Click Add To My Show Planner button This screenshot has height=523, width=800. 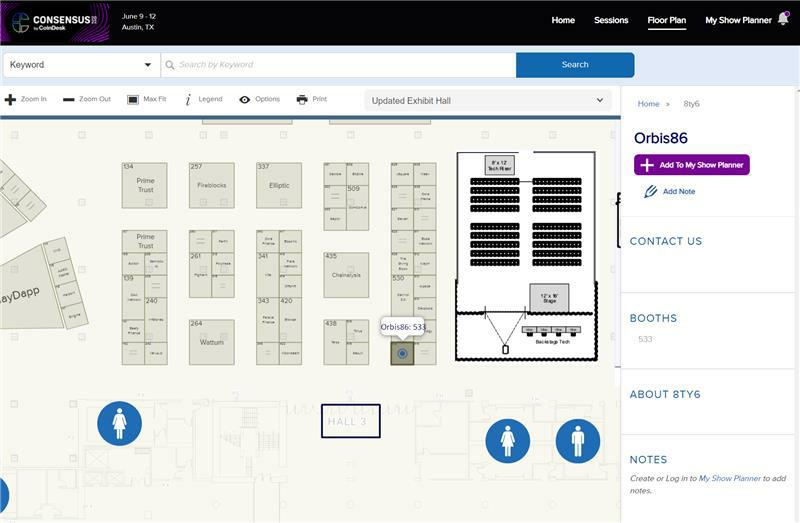click(692, 165)
